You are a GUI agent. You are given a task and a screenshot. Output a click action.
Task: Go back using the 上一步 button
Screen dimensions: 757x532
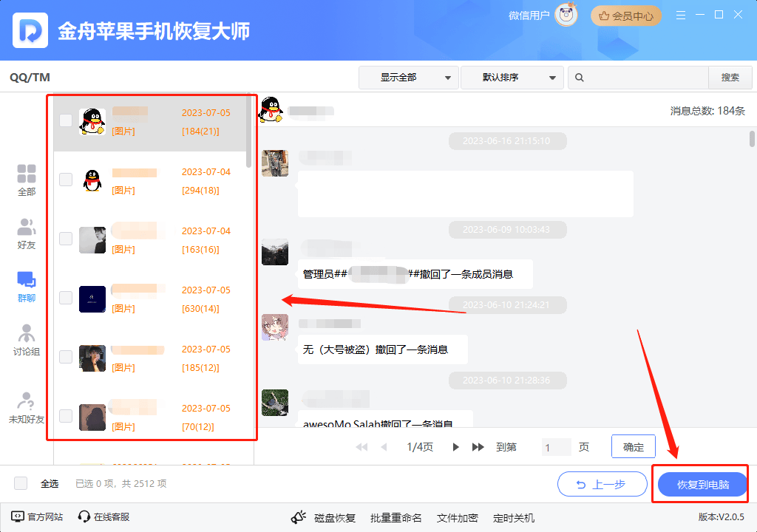click(602, 484)
